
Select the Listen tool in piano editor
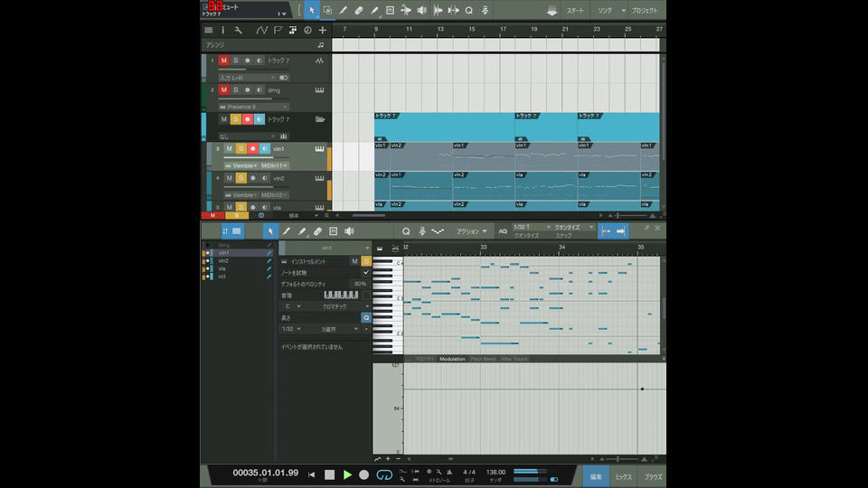click(349, 231)
